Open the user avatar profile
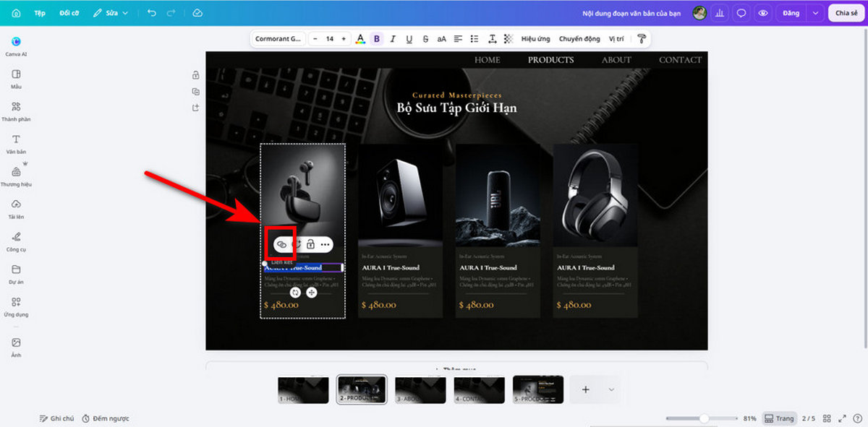Screen dimensions: 868x427 (x=699, y=13)
